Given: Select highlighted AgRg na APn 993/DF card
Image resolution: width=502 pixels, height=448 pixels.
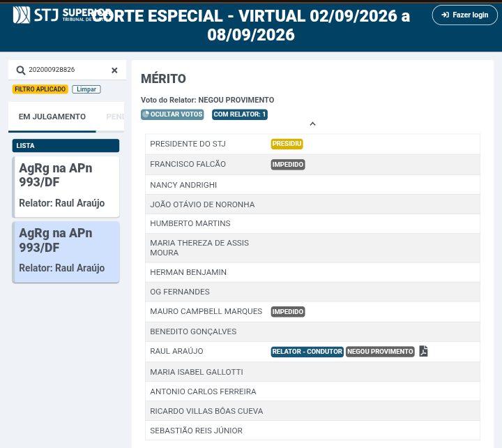Looking at the screenshot, I should pos(66,252).
